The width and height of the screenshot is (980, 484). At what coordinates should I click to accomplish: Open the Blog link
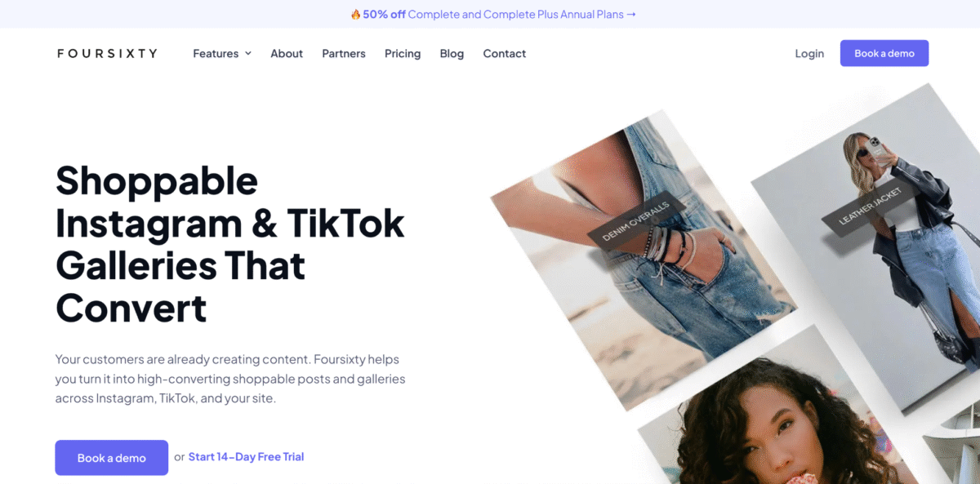[x=452, y=54]
